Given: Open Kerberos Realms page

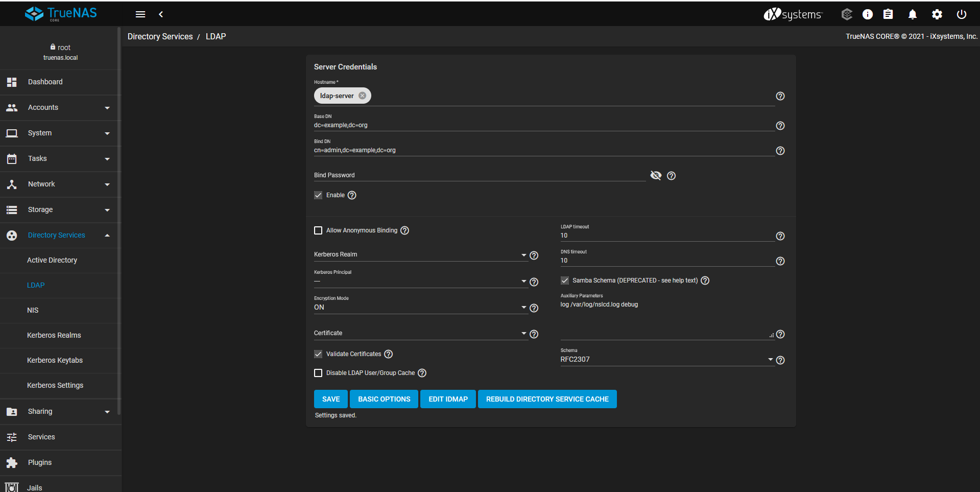Looking at the screenshot, I should click(60, 336).
